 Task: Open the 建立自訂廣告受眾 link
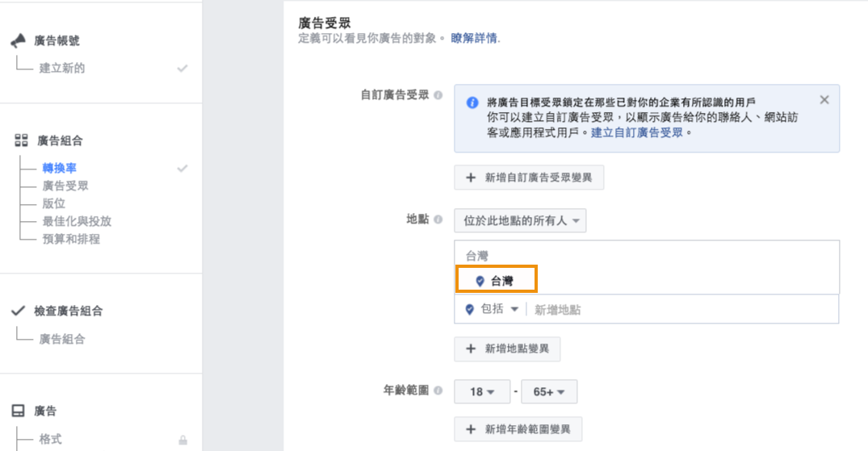click(637, 132)
